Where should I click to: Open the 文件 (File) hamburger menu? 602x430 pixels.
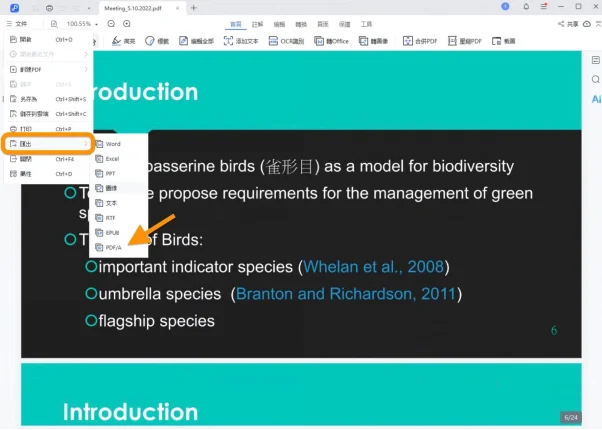click(x=17, y=24)
